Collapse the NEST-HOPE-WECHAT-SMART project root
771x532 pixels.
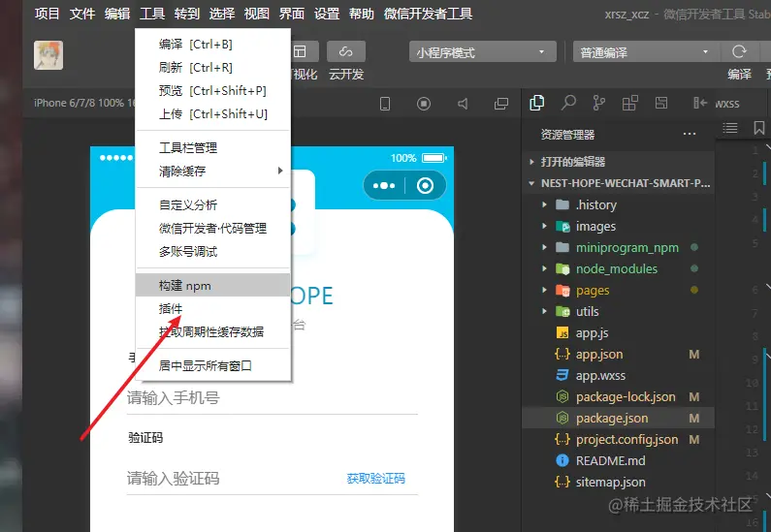[x=618, y=183]
